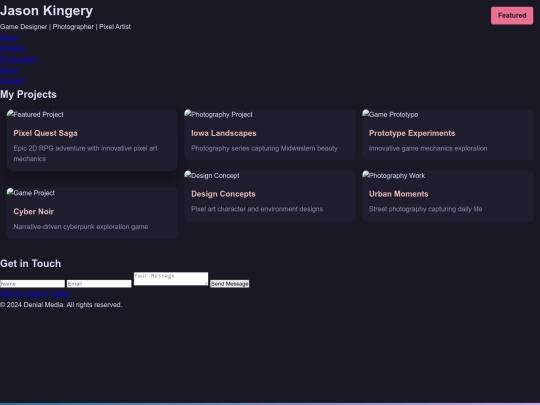Focus the Email input field
This screenshot has height=405, width=540.
coord(99,284)
